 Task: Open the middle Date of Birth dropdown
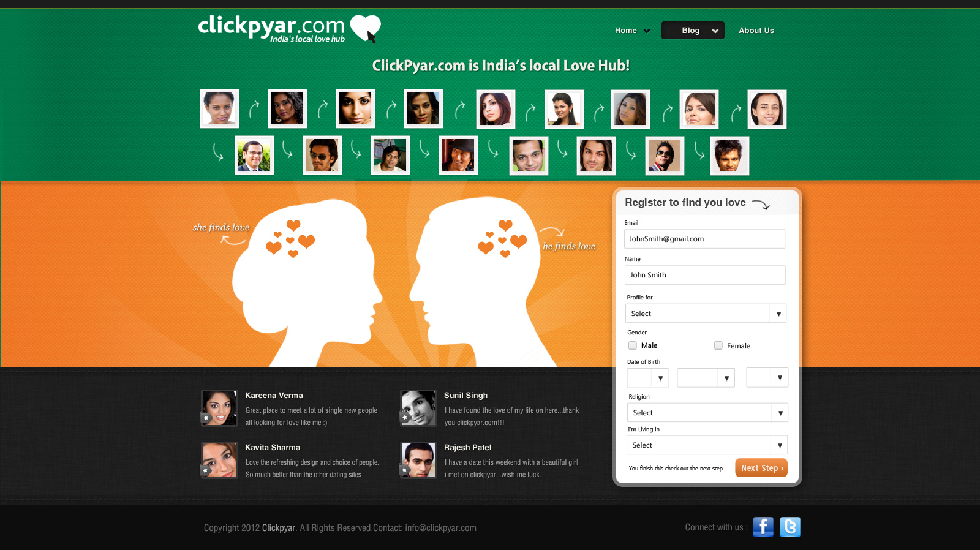706,378
